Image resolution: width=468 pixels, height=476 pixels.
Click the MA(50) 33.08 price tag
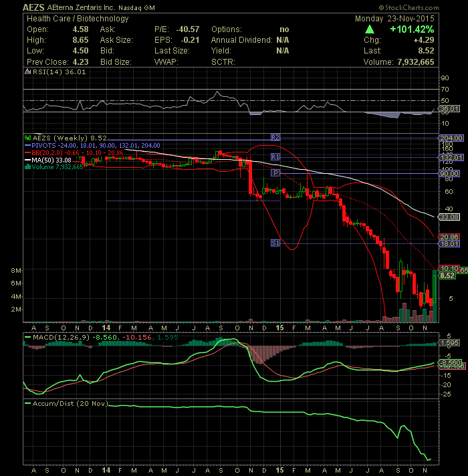point(447,217)
